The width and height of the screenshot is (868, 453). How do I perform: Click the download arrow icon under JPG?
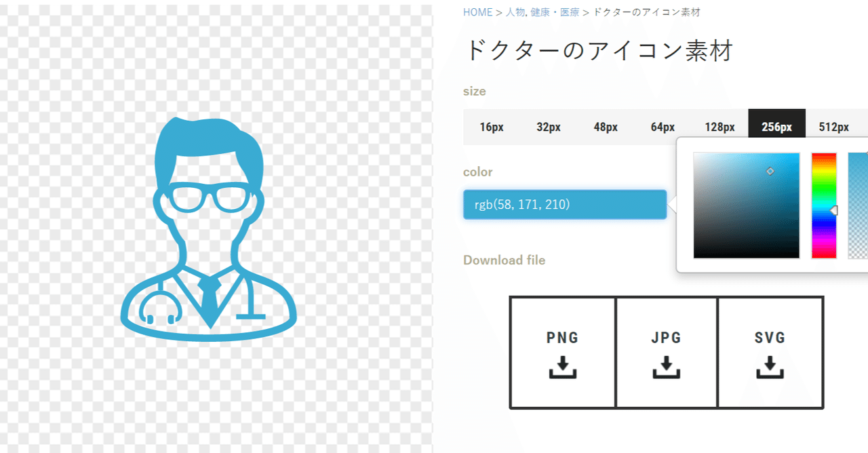pyautogui.click(x=667, y=367)
